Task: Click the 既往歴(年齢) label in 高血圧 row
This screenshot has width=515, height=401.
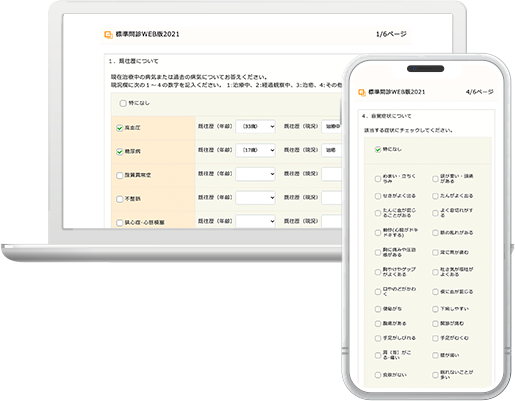Action: click(x=215, y=126)
